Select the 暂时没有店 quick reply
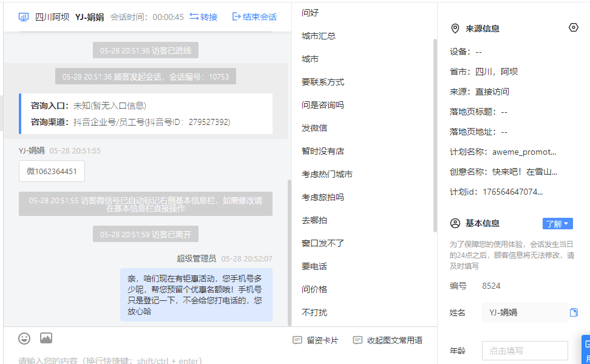The height and width of the screenshot is (364, 590). 323,151
